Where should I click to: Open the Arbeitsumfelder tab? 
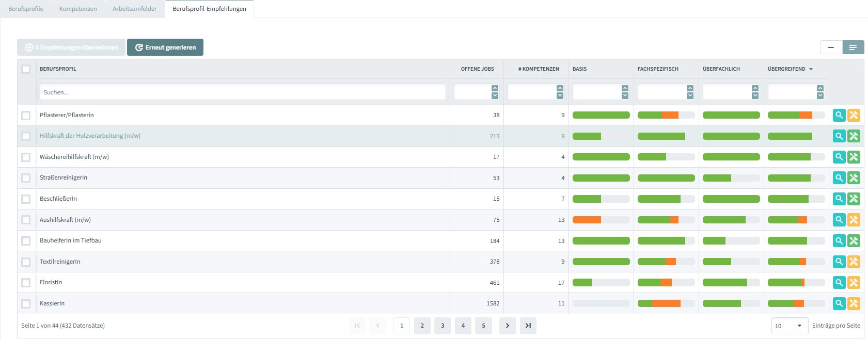(134, 9)
